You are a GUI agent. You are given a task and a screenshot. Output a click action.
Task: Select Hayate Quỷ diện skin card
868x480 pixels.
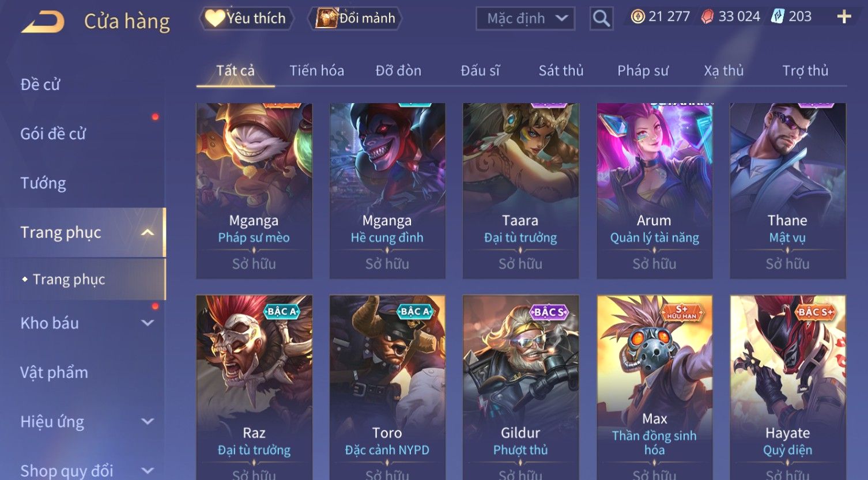coord(787,387)
